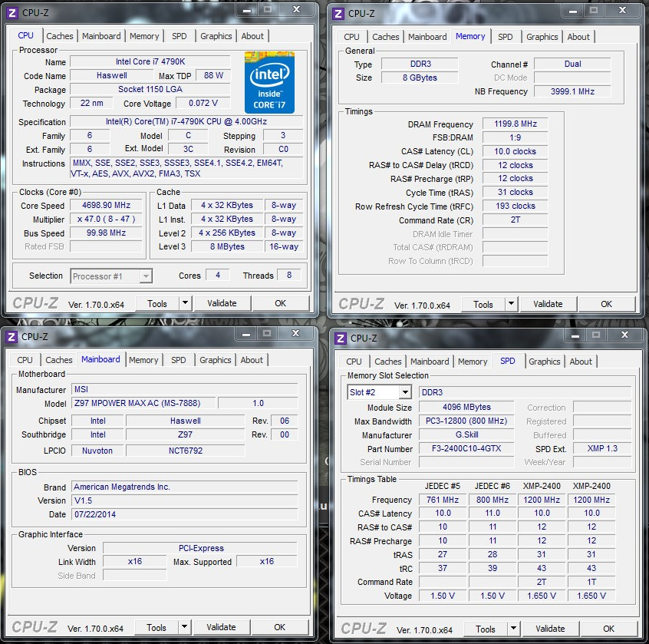Click the CPU-Z title icon in the processor window
Viewport: 649px width, 644px height.
[12, 12]
